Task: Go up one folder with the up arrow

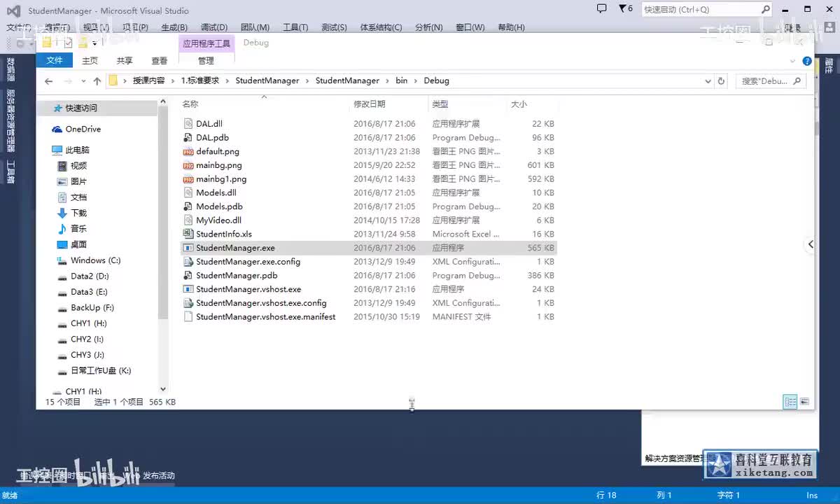Action: click(x=97, y=80)
